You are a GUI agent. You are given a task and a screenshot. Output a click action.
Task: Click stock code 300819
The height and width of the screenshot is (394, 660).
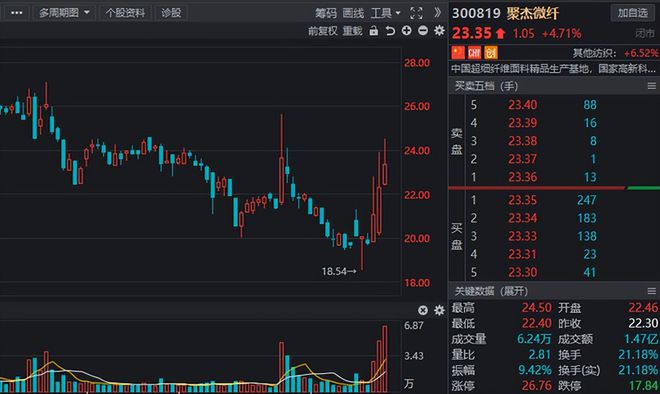(476, 13)
